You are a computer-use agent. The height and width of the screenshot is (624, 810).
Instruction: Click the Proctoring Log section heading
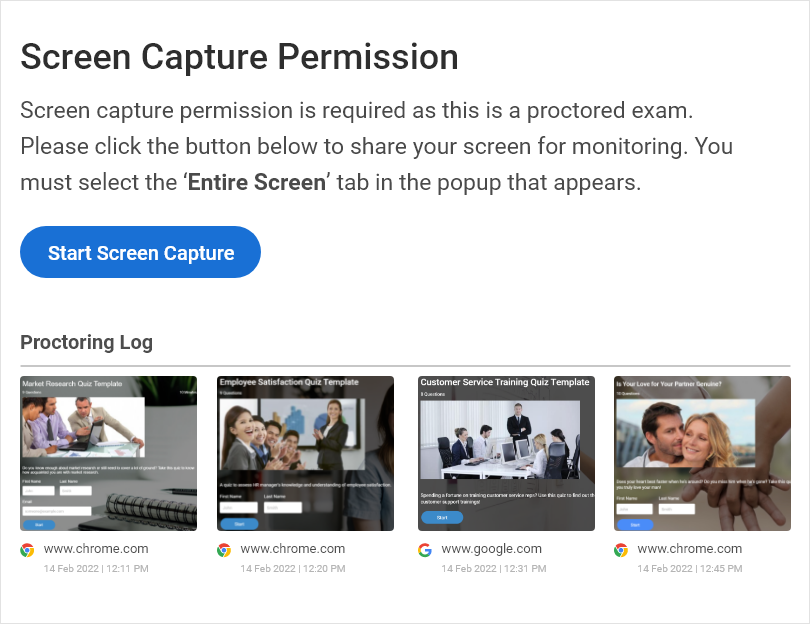click(x=87, y=343)
